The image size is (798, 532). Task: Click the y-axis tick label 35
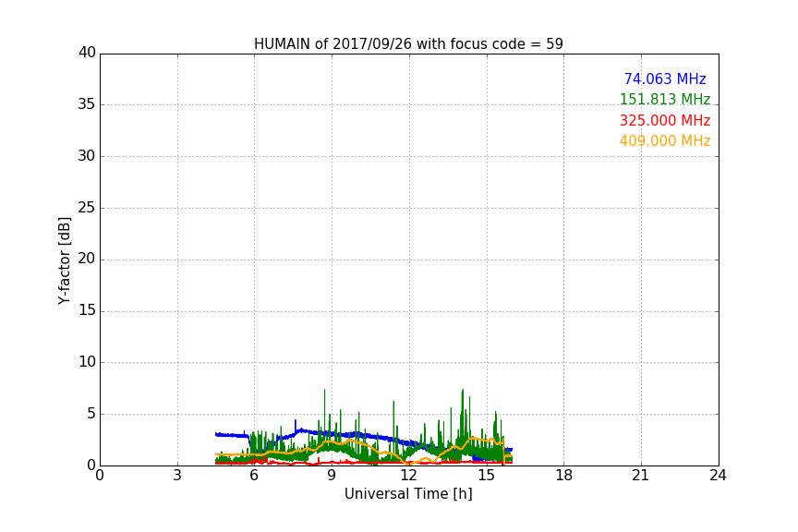click(x=87, y=104)
